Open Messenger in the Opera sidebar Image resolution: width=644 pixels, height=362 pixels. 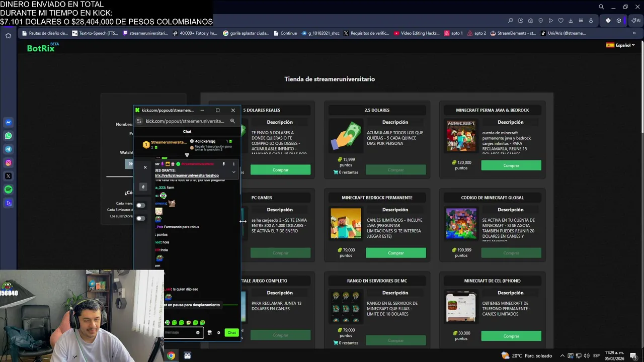click(x=9, y=122)
